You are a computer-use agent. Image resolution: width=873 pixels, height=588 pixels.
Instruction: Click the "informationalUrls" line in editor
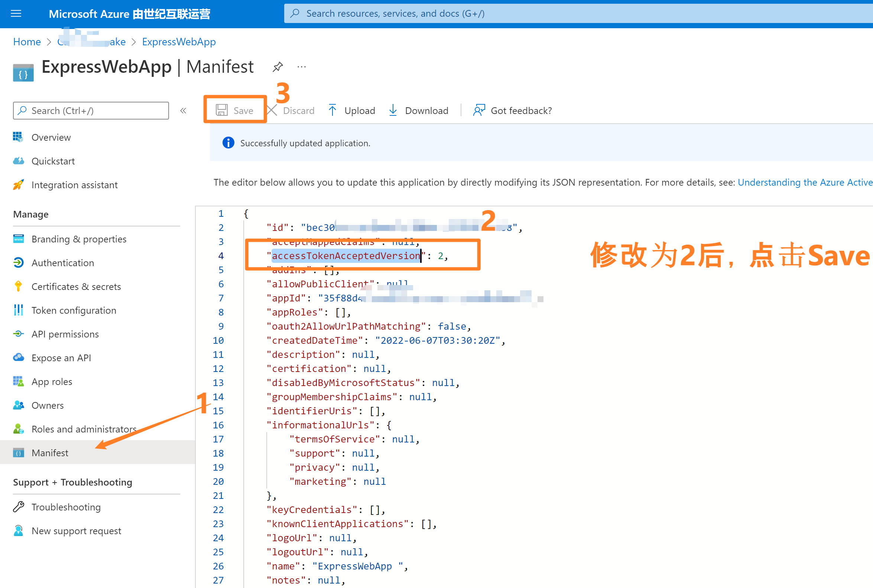click(329, 425)
